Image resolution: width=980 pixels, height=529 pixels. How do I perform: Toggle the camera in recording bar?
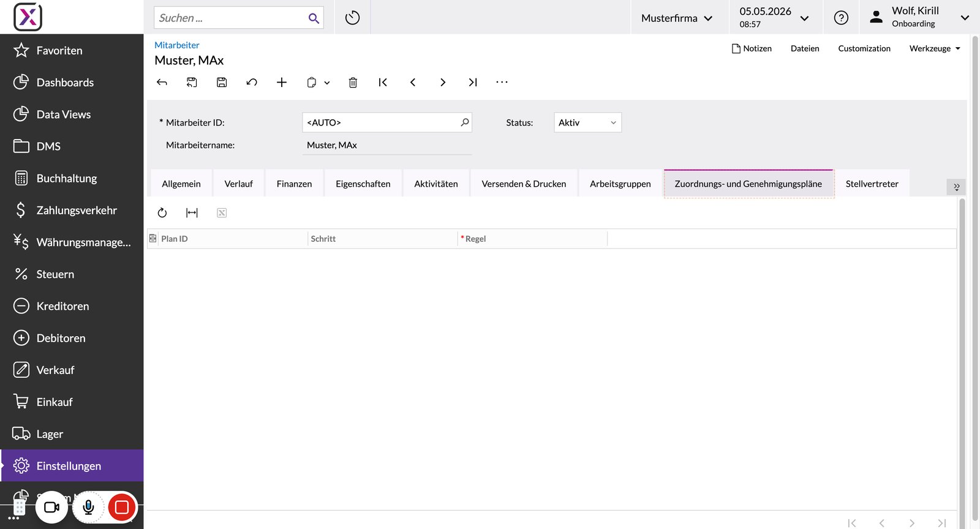(51, 507)
